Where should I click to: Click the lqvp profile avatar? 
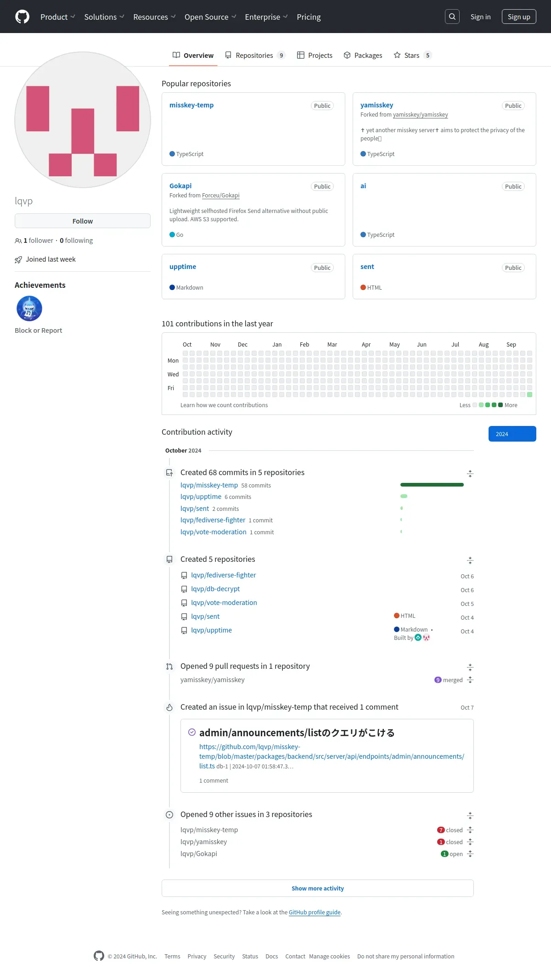pos(83,120)
